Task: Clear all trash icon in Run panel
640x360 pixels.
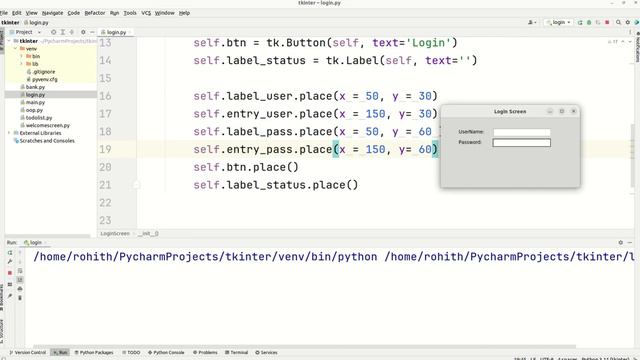Action: [20, 298]
